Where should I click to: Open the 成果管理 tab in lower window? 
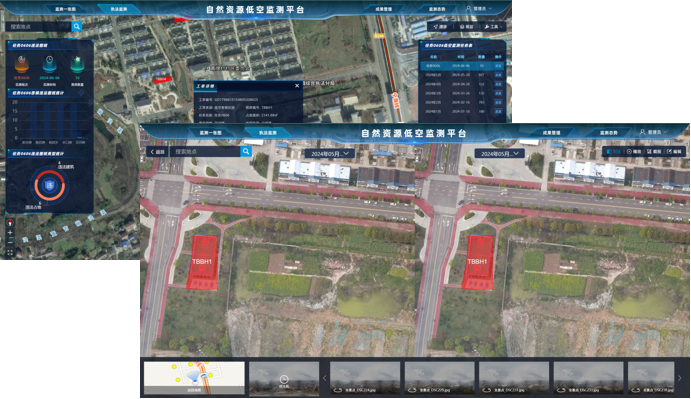[x=551, y=133]
